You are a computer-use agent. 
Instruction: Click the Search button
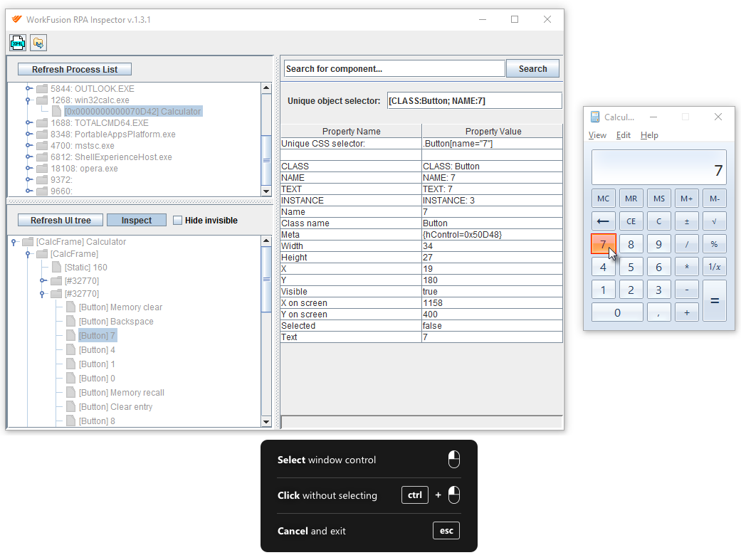(532, 68)
